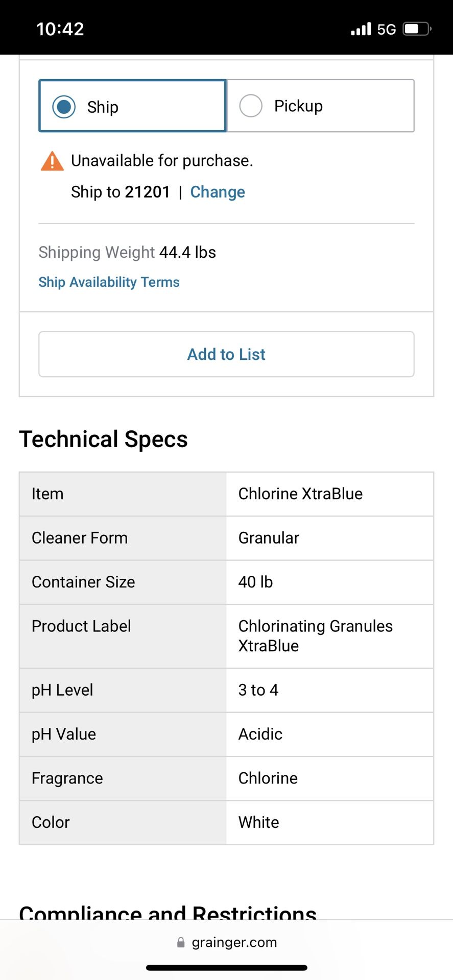Tap the lock icon beside grainger.com

point(181,942)
